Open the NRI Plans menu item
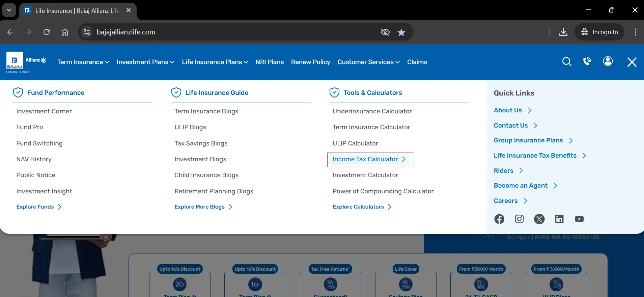The width and height of the screenshot is (644, 297). (270, 62)
